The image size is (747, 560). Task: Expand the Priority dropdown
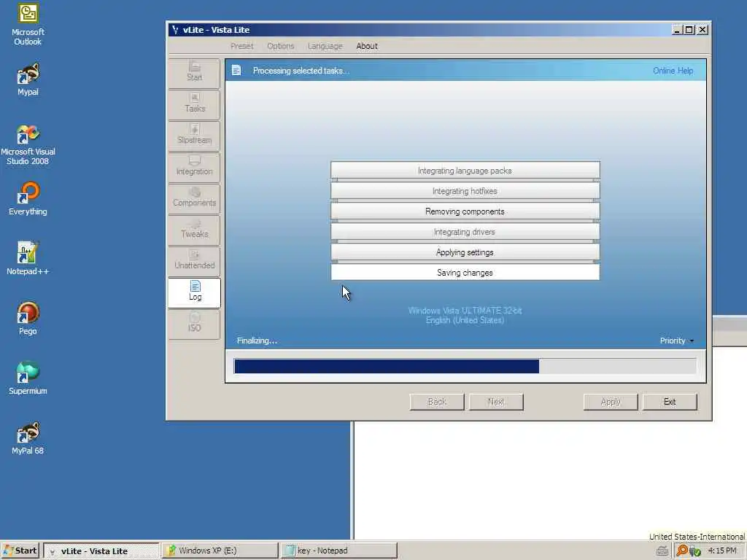click(676, 341)
